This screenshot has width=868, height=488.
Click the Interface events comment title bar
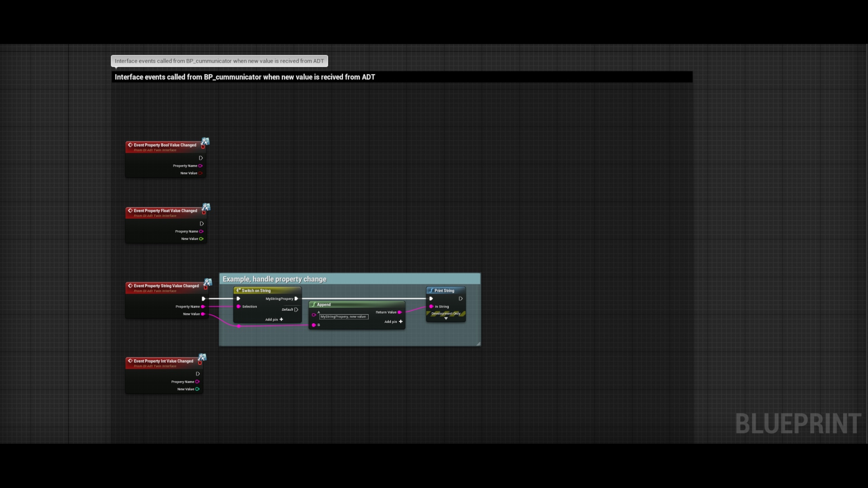244,77
